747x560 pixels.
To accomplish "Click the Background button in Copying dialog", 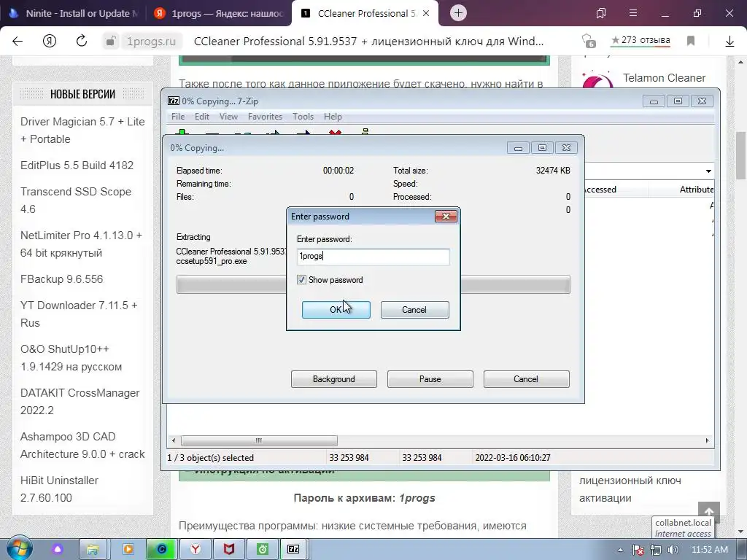I will (333, 379).
